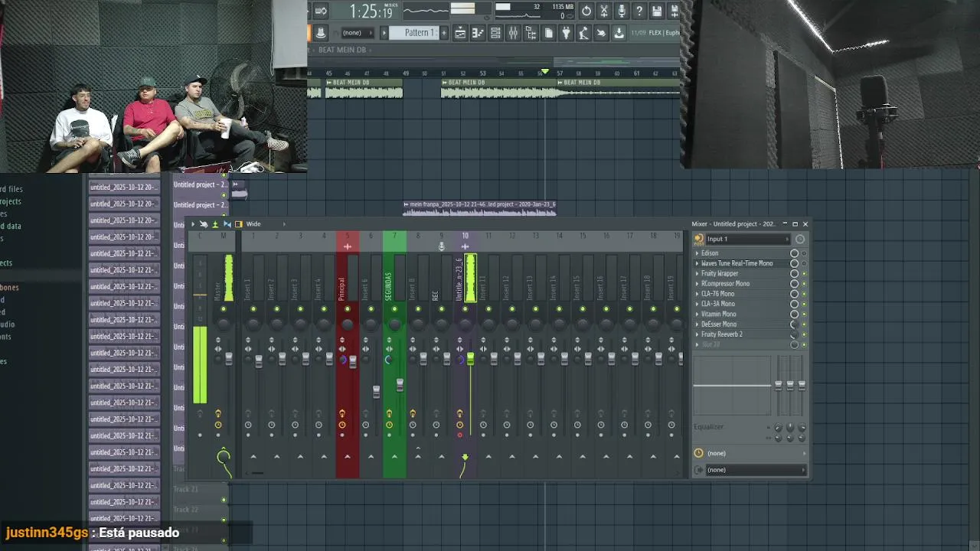The width and height of the screenshot is (980, 551).
Task: Open the mixer Wide layout dropdown
Action: pyautogui.click(x=265, y=224)
